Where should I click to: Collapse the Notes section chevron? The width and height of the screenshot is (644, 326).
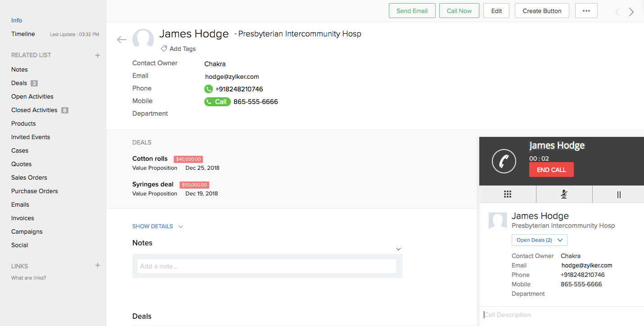pyautogui.click(x=398, y=249)
